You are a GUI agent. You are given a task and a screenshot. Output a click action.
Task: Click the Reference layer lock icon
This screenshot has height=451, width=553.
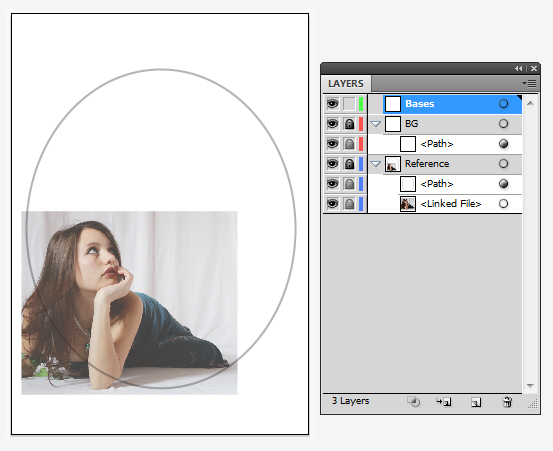[x=349, y=164]
